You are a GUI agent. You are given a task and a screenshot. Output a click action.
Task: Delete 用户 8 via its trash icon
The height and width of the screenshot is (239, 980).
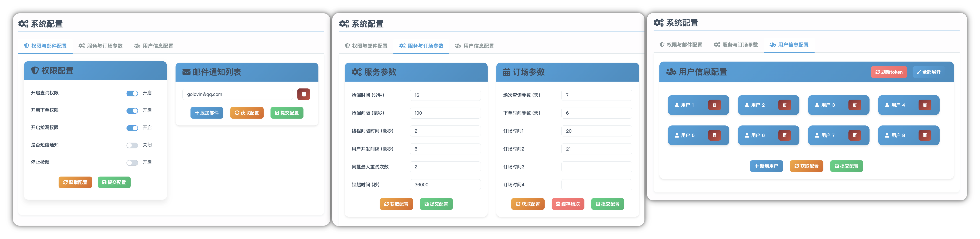pos(925,135)
